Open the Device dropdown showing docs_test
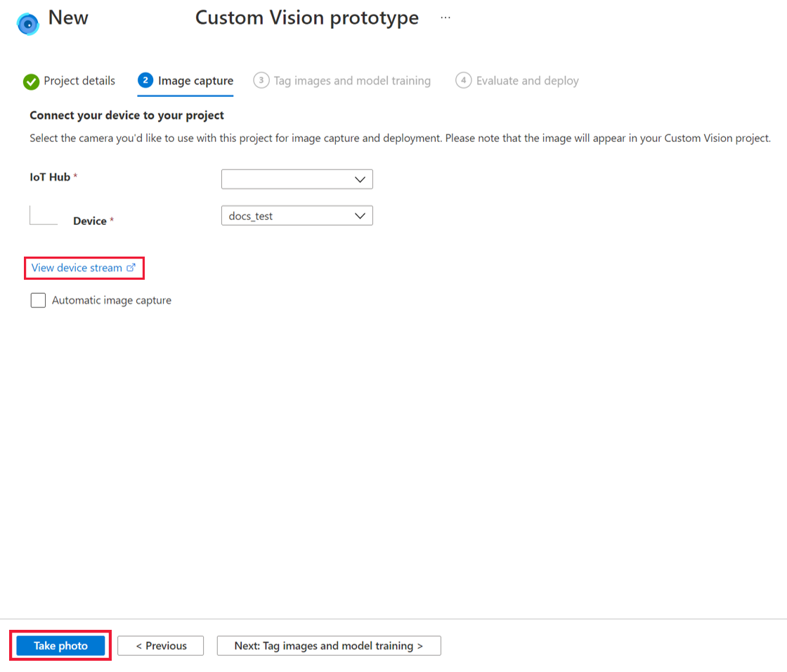This screenshot has height=672, width=787. click(297, 215)
